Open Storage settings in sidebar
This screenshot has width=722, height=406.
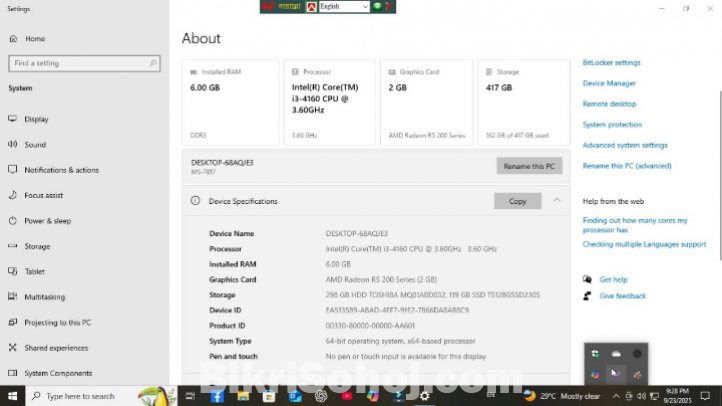tap(37, 246)
